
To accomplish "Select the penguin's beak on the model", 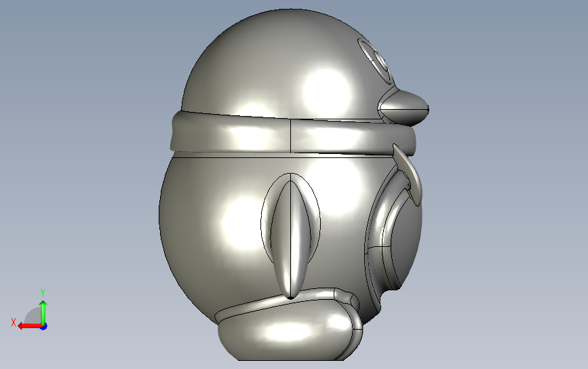I will click(404, 108).
